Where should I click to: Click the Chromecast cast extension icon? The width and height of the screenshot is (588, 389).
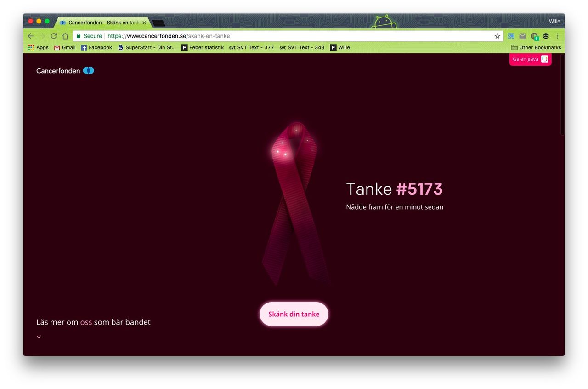pyautogui.click(x=511, y=36)
